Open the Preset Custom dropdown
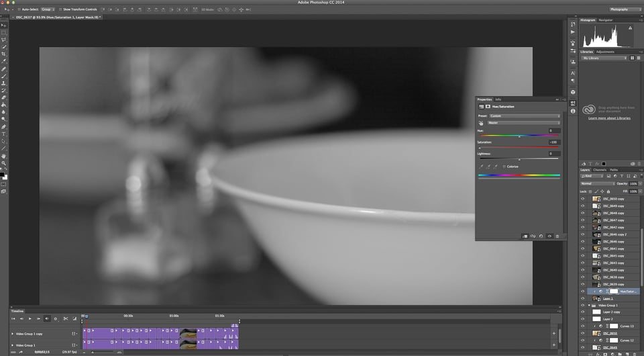Screen dimensions: 644x356 coord(525,116)
